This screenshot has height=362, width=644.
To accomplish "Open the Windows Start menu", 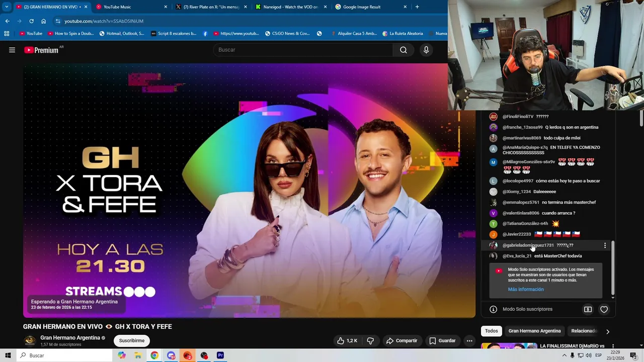I will [x=8, y=355].
